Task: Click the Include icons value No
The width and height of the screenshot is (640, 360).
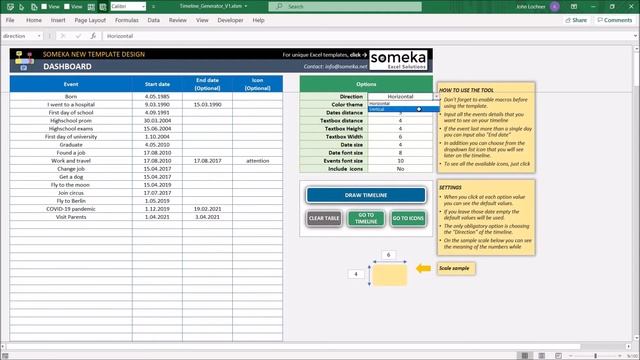Action: click(x=400, y=169)
